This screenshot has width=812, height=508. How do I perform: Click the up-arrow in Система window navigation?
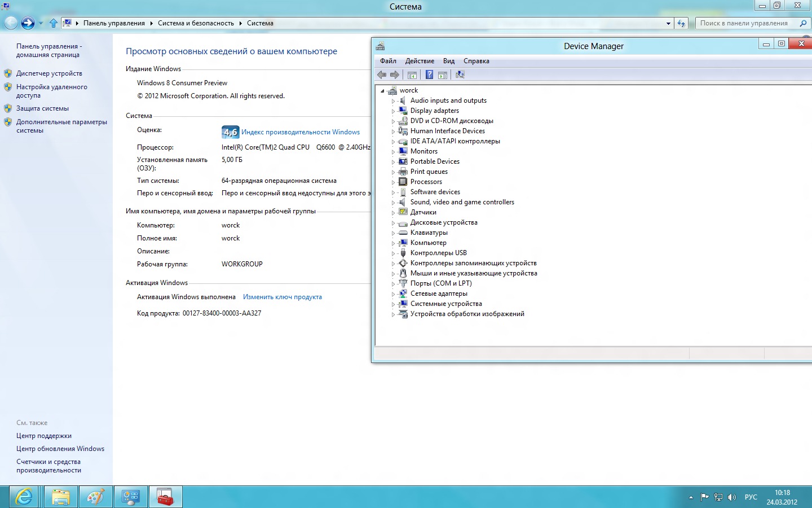tap(53, 23)
